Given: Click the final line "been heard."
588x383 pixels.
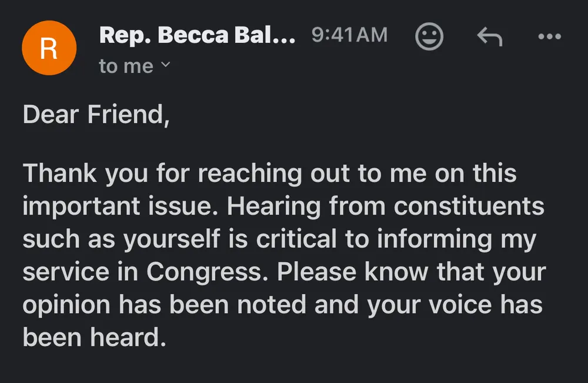Looking at the screenshot, I should pos(91,338).
